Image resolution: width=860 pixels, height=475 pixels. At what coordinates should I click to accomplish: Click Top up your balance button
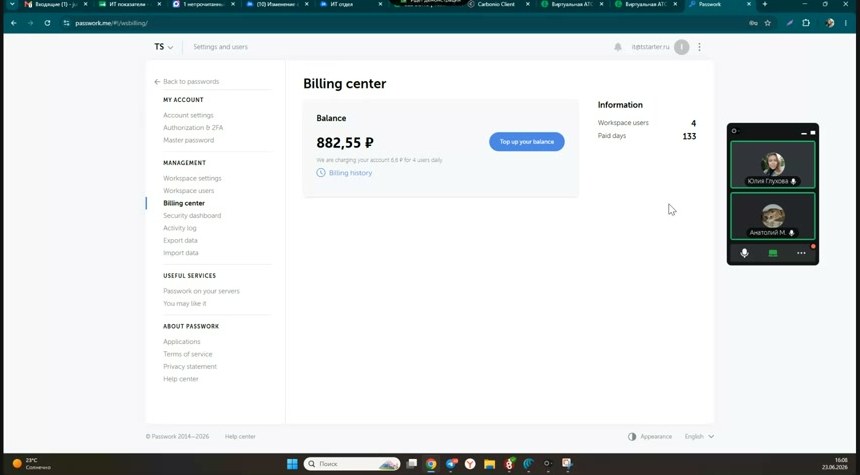(527, 142)
